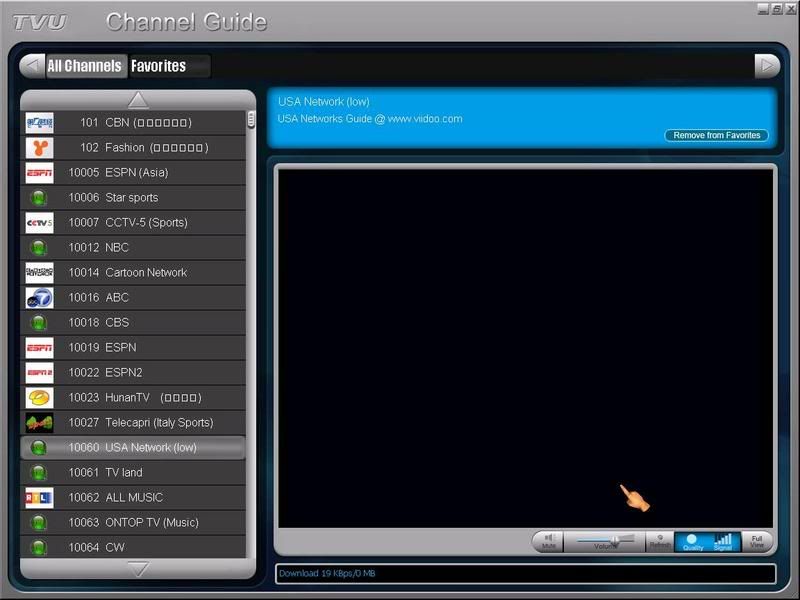The width and height of the screenshot is (800, 600).
Task: Click the "USA Network (low)" info panel title
Action: tap(323, 102)
